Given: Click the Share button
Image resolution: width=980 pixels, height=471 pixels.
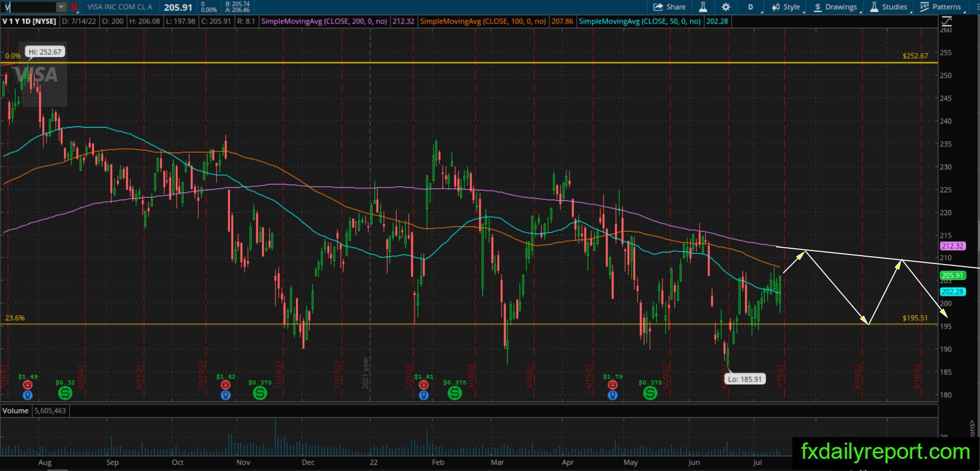Looking at the screenshot, I should pos(669,7).
